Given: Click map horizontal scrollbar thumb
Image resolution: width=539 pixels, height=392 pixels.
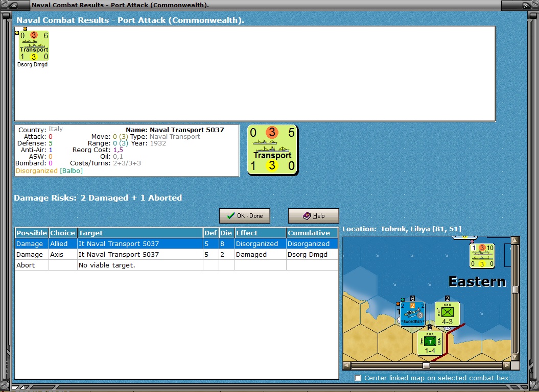Looking at the screenshot, I should (426, 365).
